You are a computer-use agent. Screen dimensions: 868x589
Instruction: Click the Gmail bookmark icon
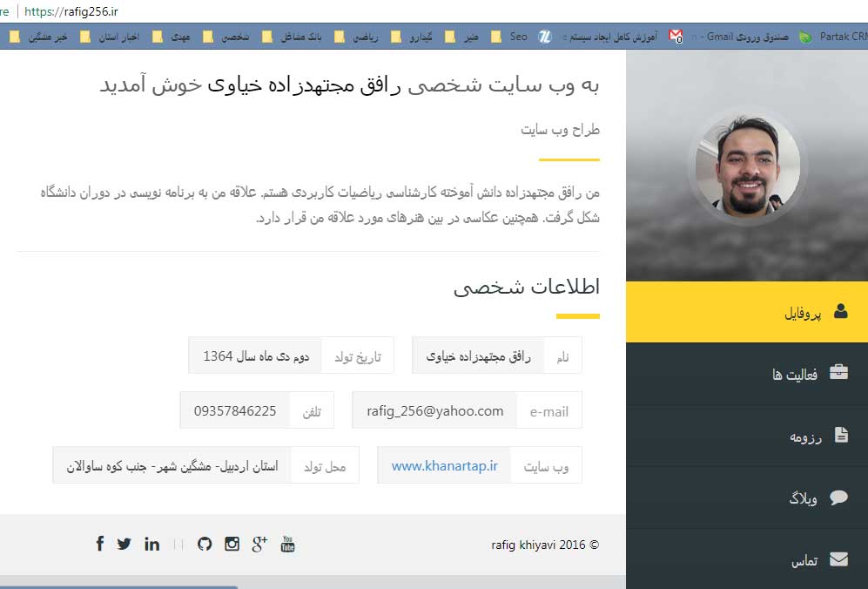click(676, 37)
